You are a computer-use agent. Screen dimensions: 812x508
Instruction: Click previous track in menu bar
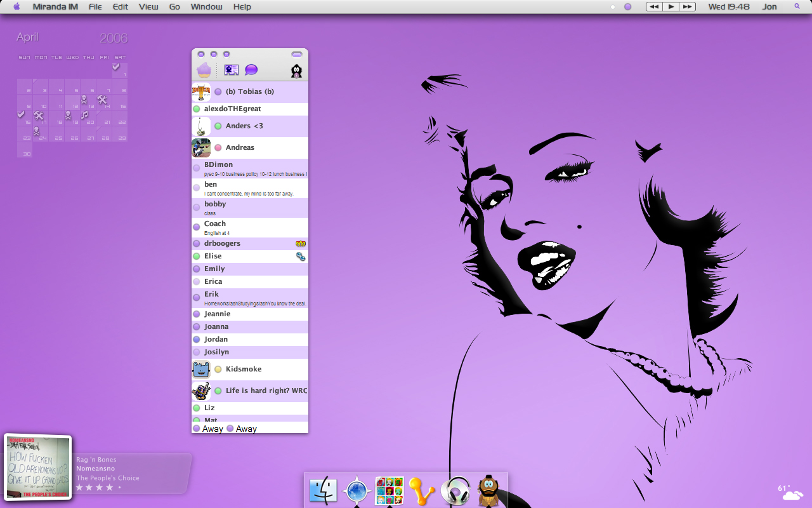point(654,6)
